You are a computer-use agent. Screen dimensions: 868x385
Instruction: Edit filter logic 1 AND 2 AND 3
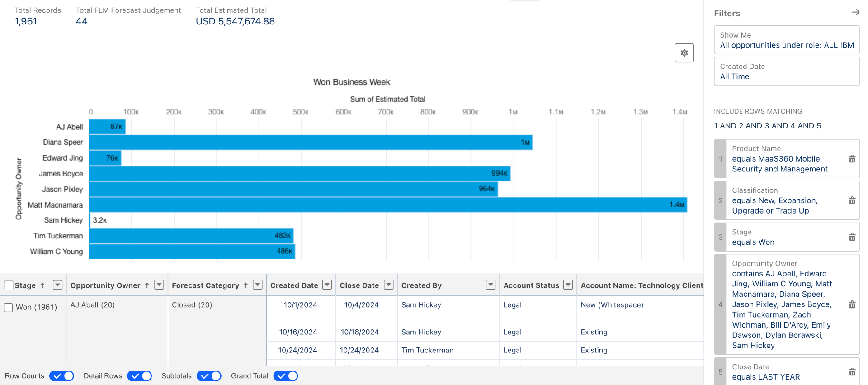pyautogui.click(x=768, y=126)
